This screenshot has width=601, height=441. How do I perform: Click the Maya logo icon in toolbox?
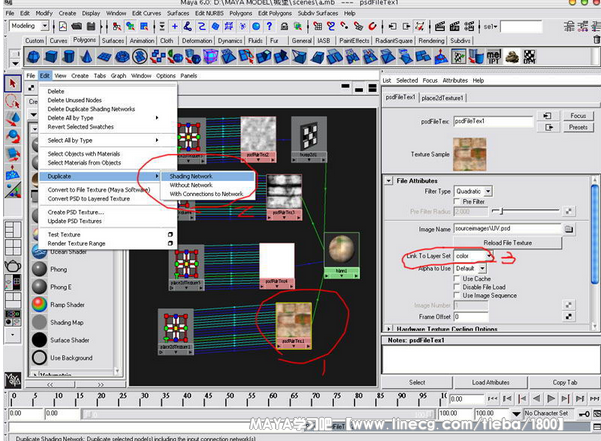click(13, 379)
